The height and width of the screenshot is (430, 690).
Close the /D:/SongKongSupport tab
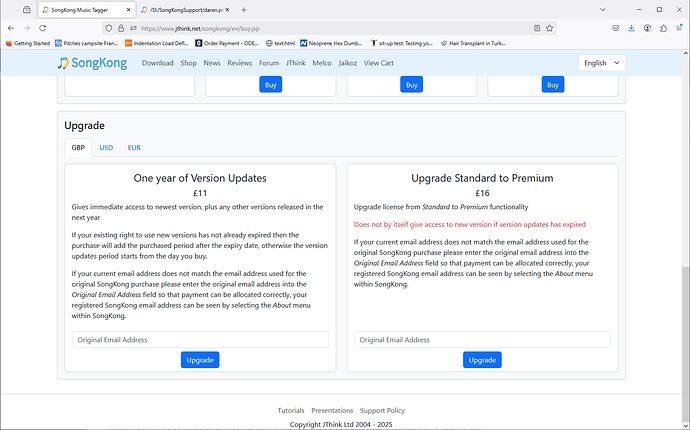228,10
